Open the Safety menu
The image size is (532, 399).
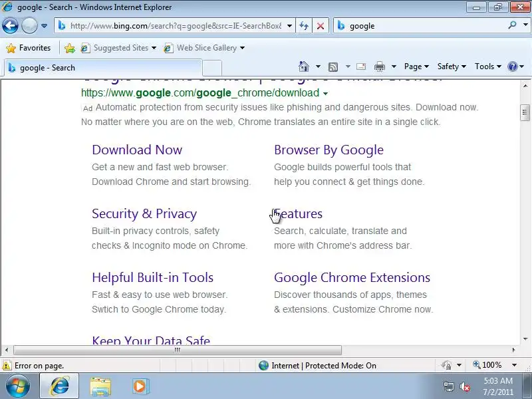point(452,66)
